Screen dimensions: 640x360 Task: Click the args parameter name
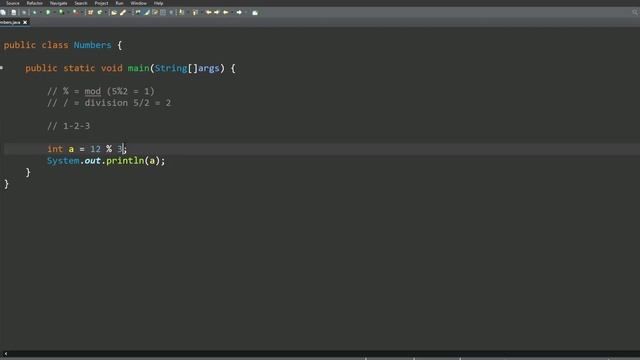point(209,68)
